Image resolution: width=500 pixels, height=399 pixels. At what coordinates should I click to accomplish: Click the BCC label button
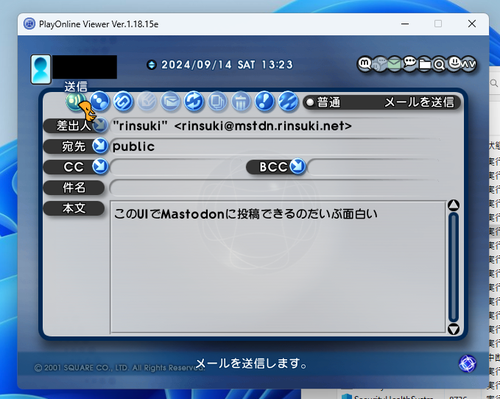pos(273,167)
